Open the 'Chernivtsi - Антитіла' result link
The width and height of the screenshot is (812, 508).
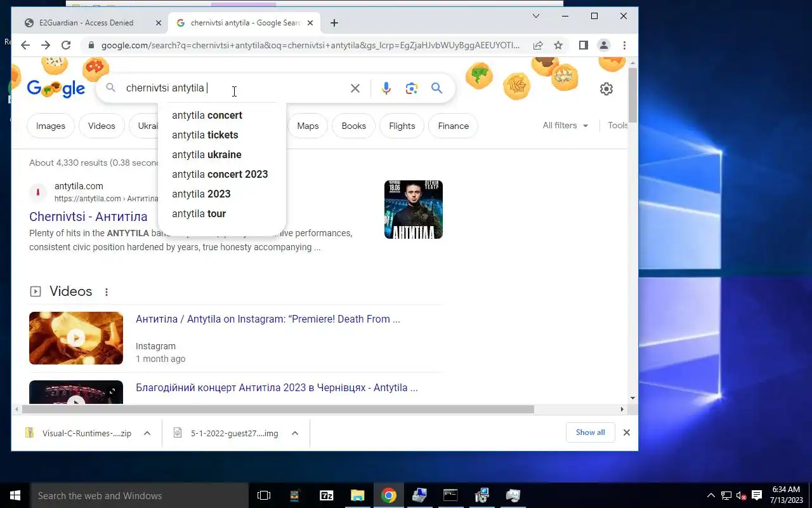(88, 217)
